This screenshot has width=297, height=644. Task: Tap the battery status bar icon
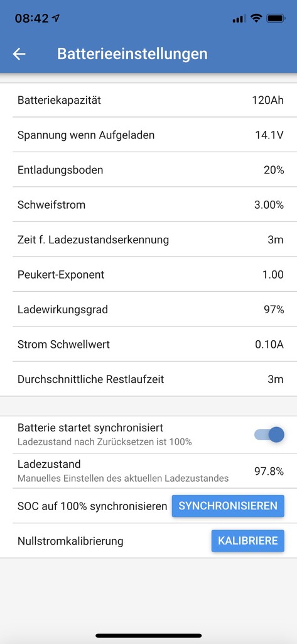(x=275, y=18)
